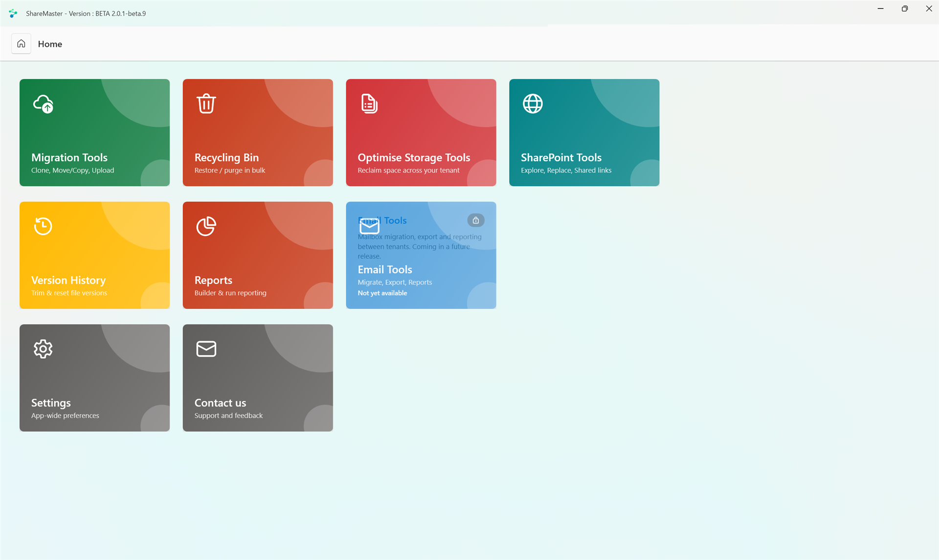Close the ShareMaster window
The image size is (939, 560).
click(929, 9)
